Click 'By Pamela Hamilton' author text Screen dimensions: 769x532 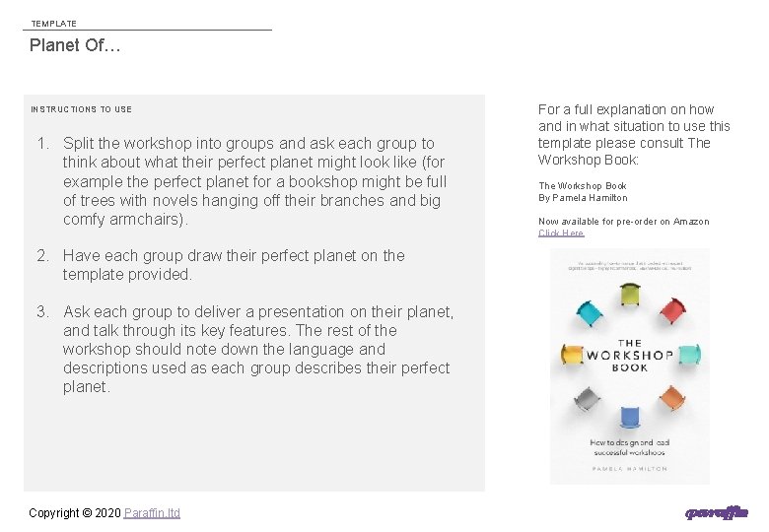point(583,198)
